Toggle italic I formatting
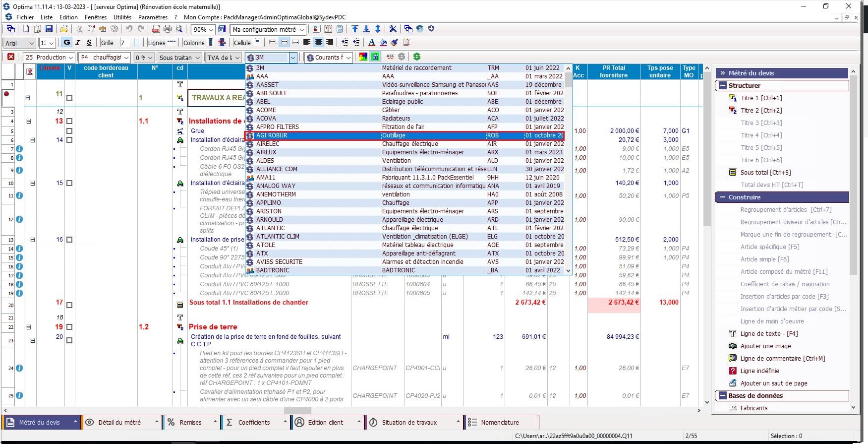 [78, 43]
